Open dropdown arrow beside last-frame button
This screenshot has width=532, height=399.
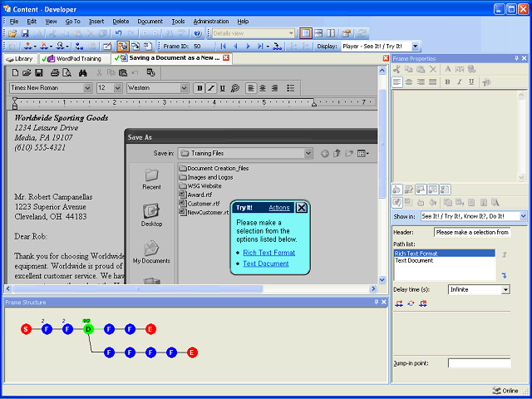(x=268, y=47)
